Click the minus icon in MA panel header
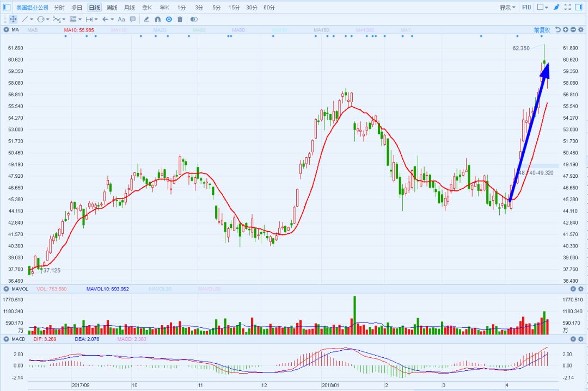The height and width of the screenshot is (391, 588). pos(573,29)
